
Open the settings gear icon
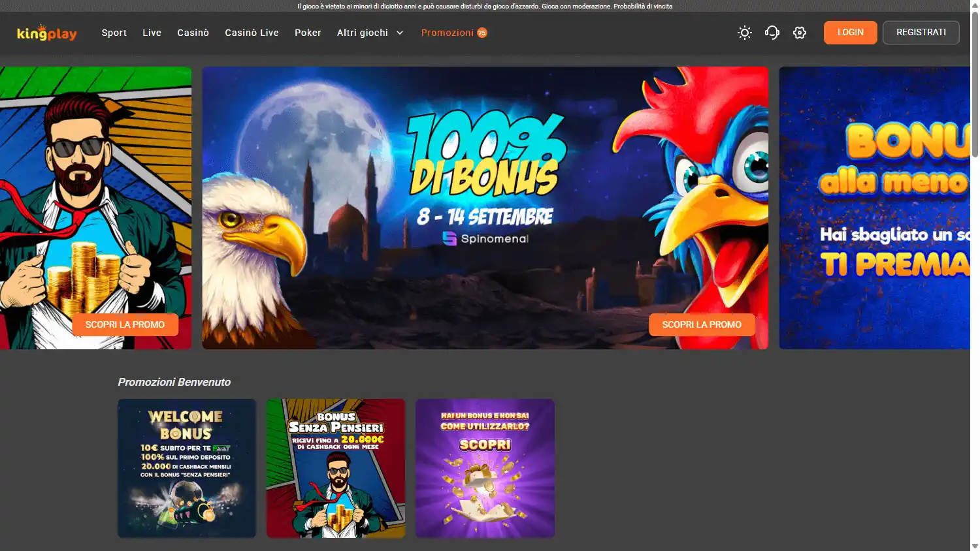tap(800, 33)
